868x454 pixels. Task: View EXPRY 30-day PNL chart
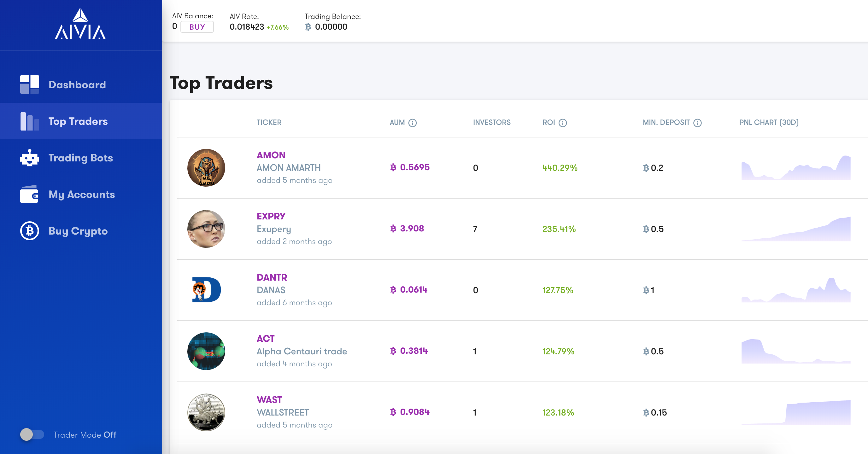click(796, 229)
